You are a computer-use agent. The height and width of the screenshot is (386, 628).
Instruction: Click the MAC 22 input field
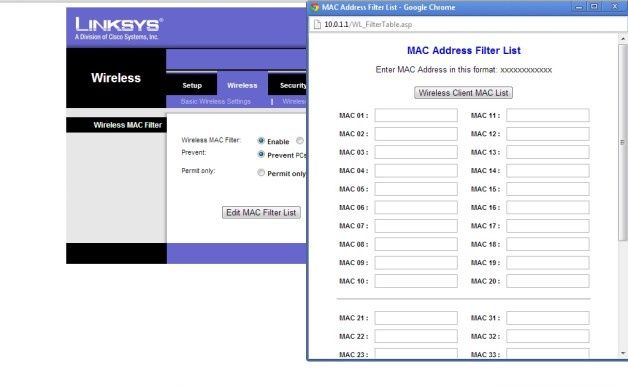coord(416,336)
